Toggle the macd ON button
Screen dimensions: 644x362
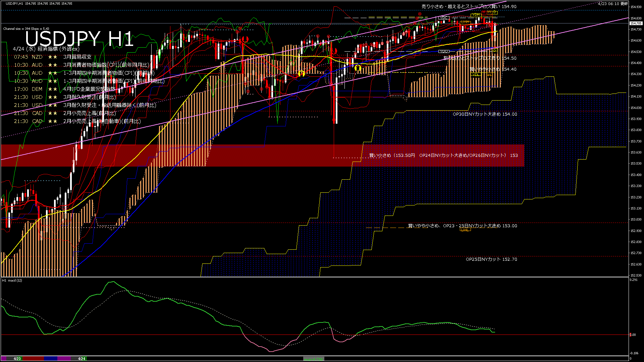314,359
